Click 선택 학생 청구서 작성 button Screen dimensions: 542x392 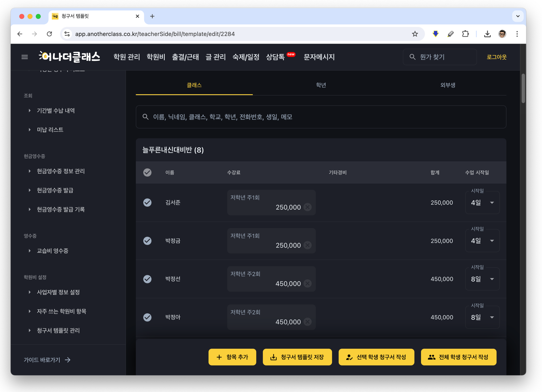[376, 357]
